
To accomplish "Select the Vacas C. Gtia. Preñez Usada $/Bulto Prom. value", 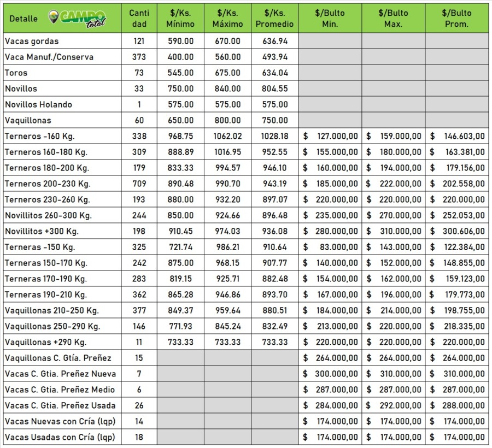I will (x=457, y=405).
